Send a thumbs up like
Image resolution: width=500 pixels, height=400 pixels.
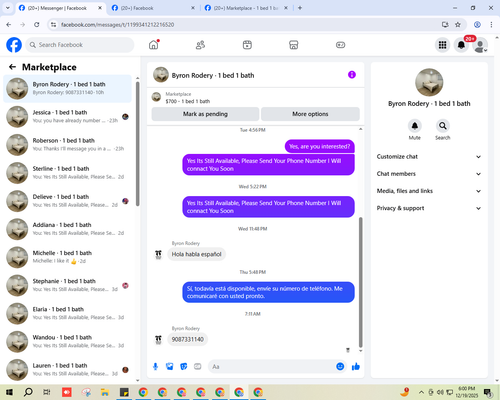tap(356, 367)
